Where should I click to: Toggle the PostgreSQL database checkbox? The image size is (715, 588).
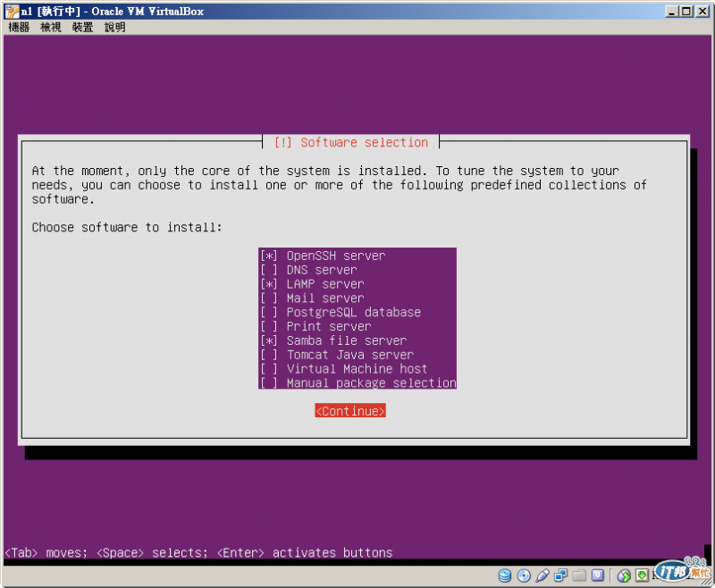(x=269, y=312)
